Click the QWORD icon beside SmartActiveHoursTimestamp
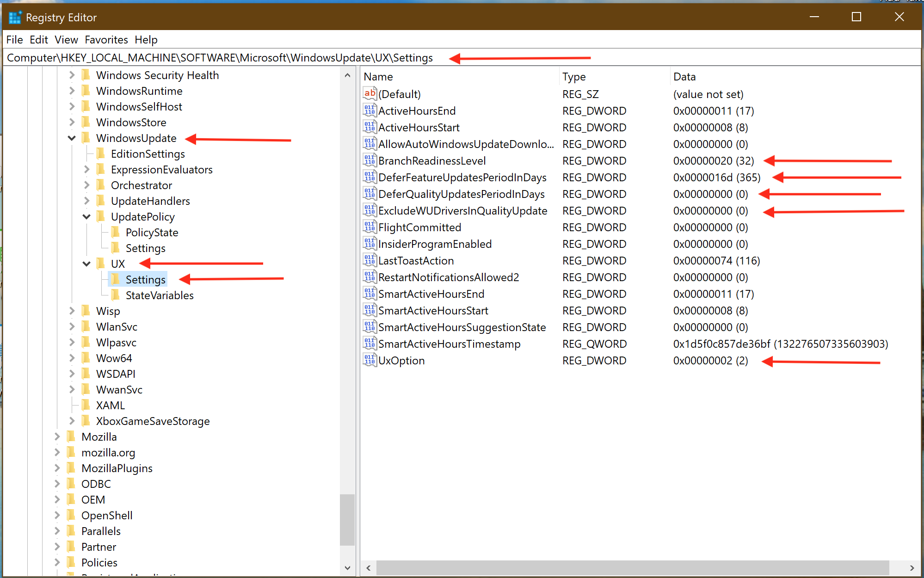The height and width of the screenshot is (578, 924). pos(369,344)
